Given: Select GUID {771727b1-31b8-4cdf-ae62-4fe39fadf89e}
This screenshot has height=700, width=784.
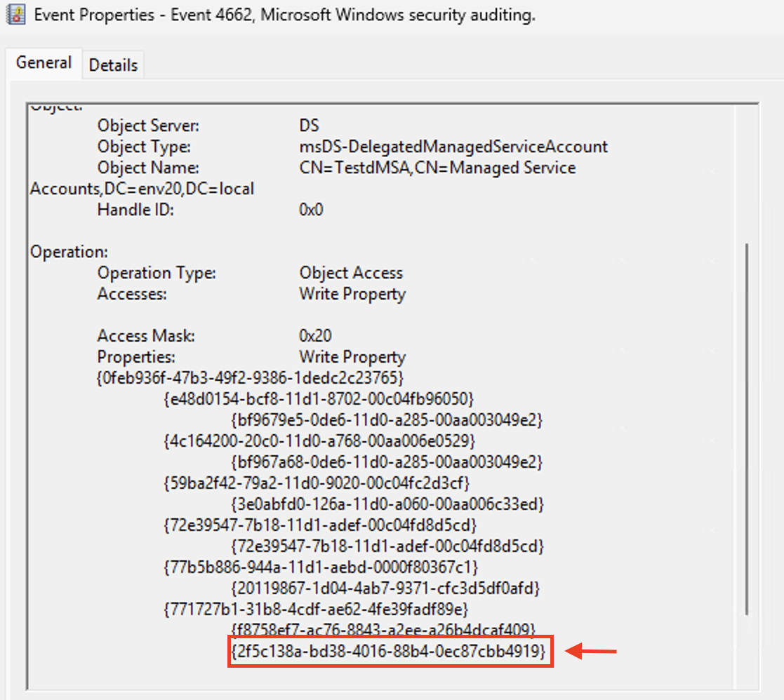Looking at the screenshot, I should pos(316,609).
